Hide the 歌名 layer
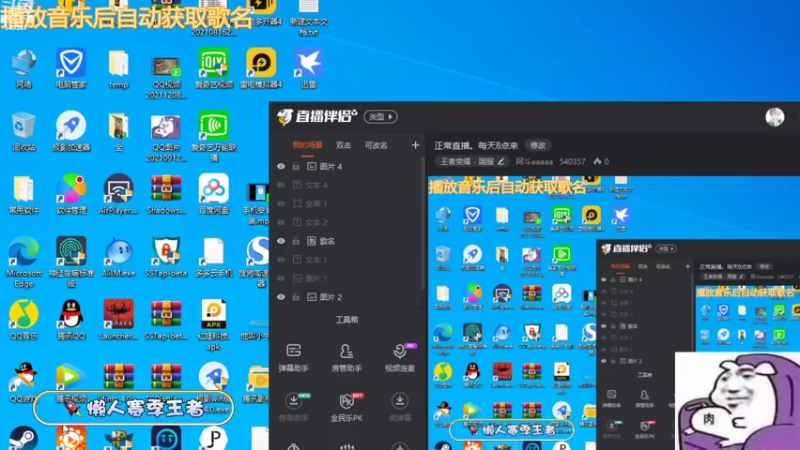This screenshot has height=450, width=800. click(281, 241)
